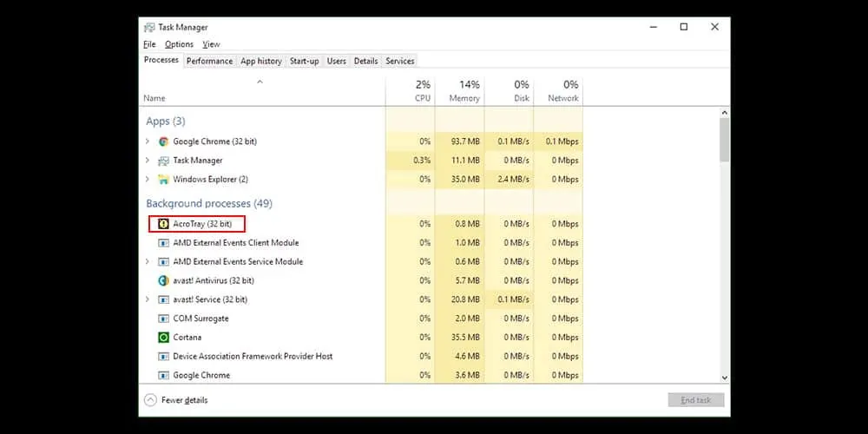Click the avast! Service (32 bit) icon
Image resolution: width=868 pixels, height=434 pixels.
tap(163, 299)
